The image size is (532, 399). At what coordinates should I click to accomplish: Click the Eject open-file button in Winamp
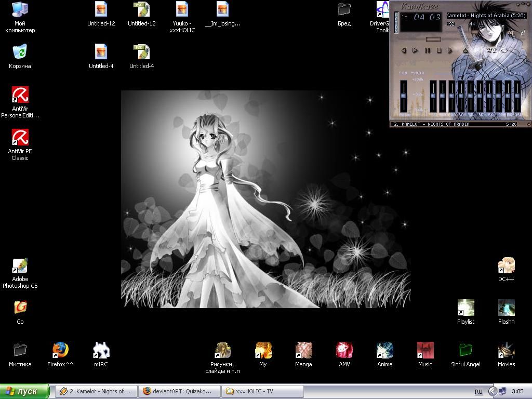465,50
